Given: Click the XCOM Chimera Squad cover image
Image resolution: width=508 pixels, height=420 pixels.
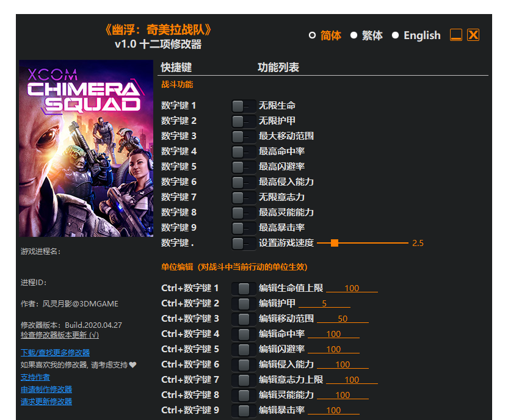Looking at the screenshot, I should [86, 148].
